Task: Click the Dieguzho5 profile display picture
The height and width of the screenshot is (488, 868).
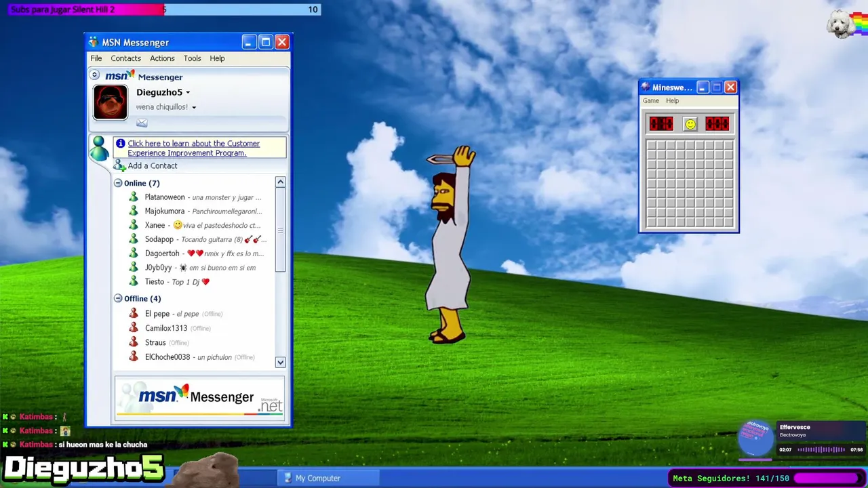Action: click(110, 102)
